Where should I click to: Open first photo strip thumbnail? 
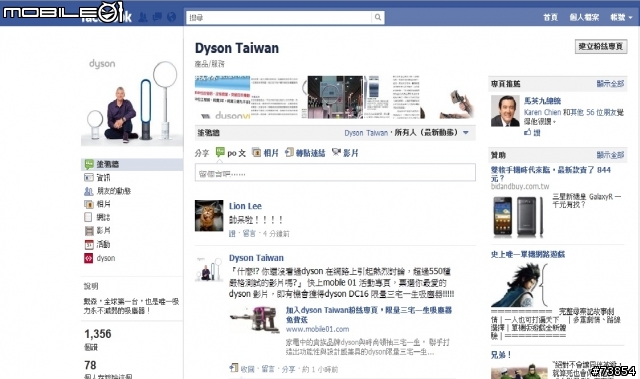[x=222, y=97]
